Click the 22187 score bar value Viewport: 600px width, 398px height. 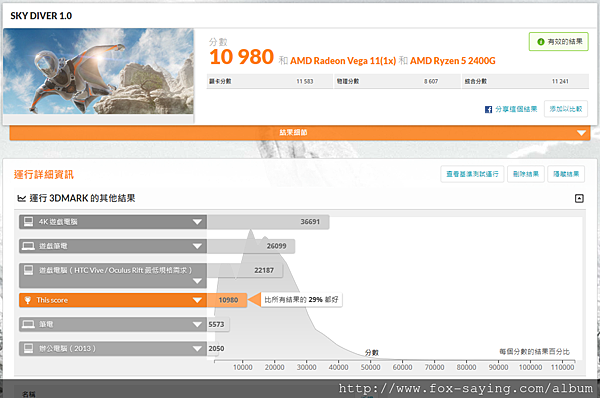(x=264, y=270)
